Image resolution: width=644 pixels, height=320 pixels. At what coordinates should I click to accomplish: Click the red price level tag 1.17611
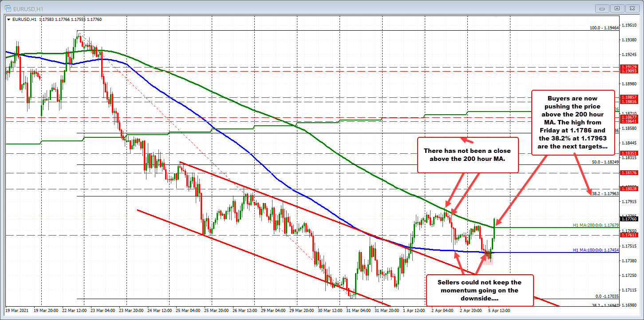point(629,235)
